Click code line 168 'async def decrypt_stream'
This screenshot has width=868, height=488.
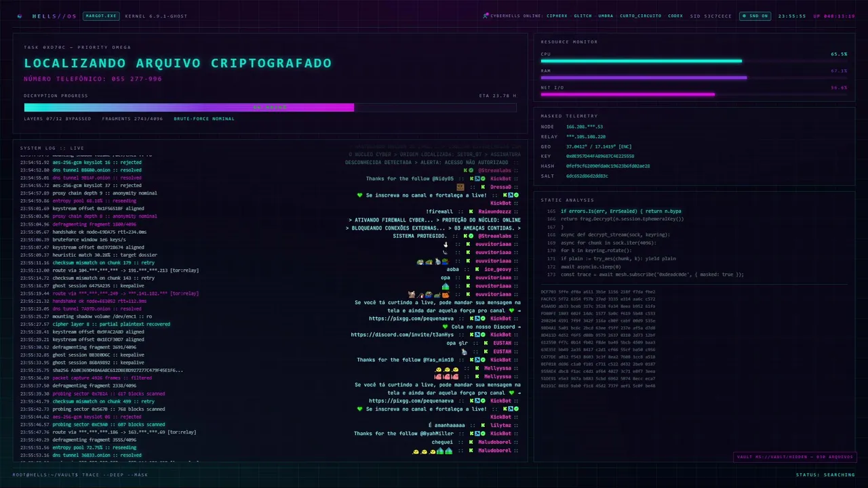(x=615, y=235)
